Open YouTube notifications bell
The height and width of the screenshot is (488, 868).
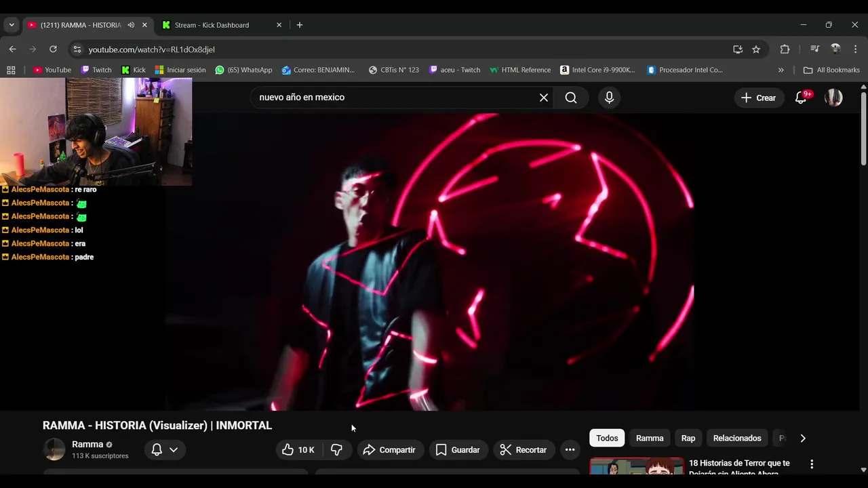coord(801,98)
